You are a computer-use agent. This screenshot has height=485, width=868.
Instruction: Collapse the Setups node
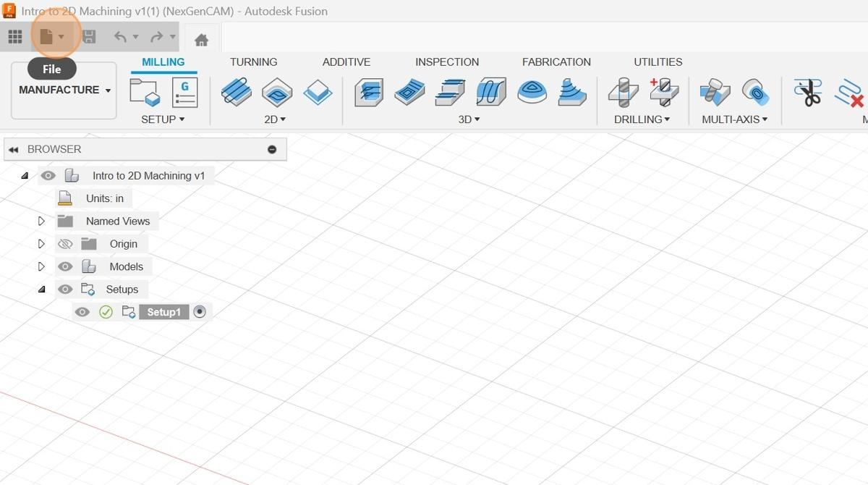41,290
